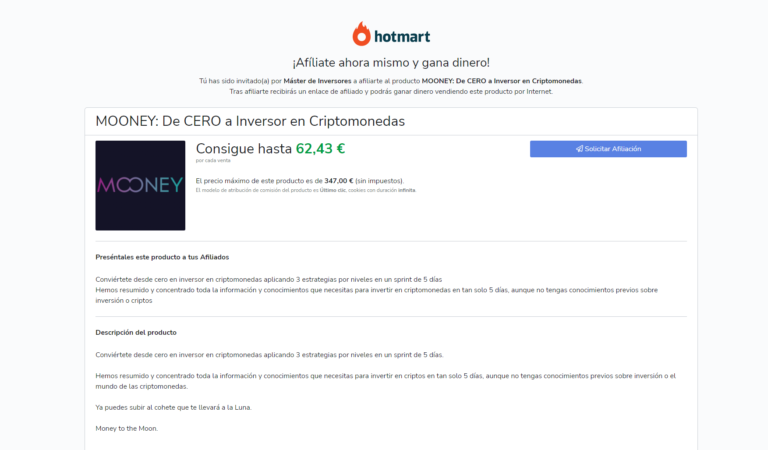Viewport: 768px width, 450px height.
Task: Click the product title MOONEY: De CERO a Inversor
Action: coord(250,121)
